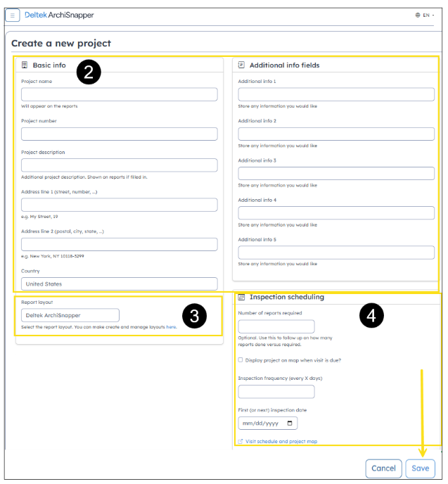This screenshot has height=484, width=448.
Task: Click the Additional info 1 field
Action: pyautogui.click(x=336, y=94)
